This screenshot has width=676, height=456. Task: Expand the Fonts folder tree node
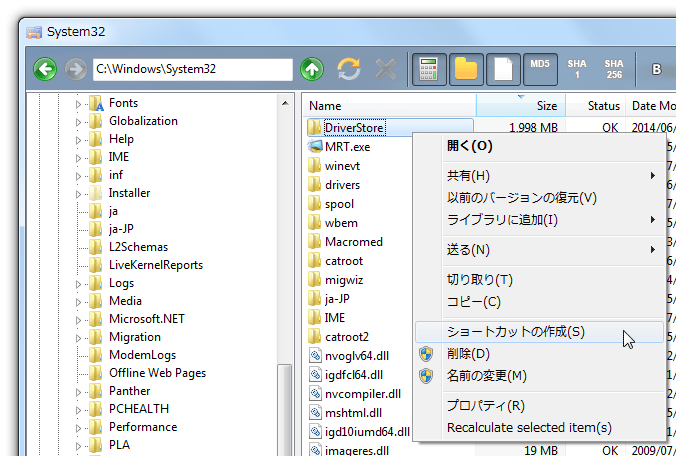point(78,104)
